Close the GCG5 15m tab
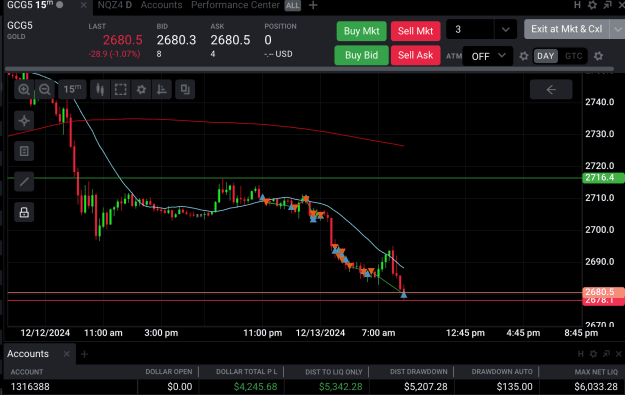 pyautogui.click(x=83, y=5)
